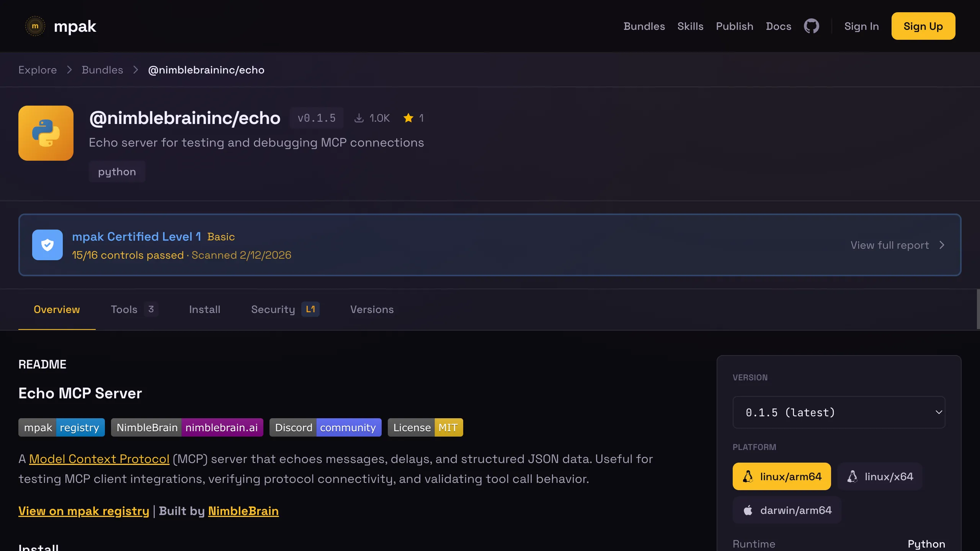The width and height of the screenshot is (980, 551).
Task: Click Bundles in the breadcrumb
Action: coord(102,70)
